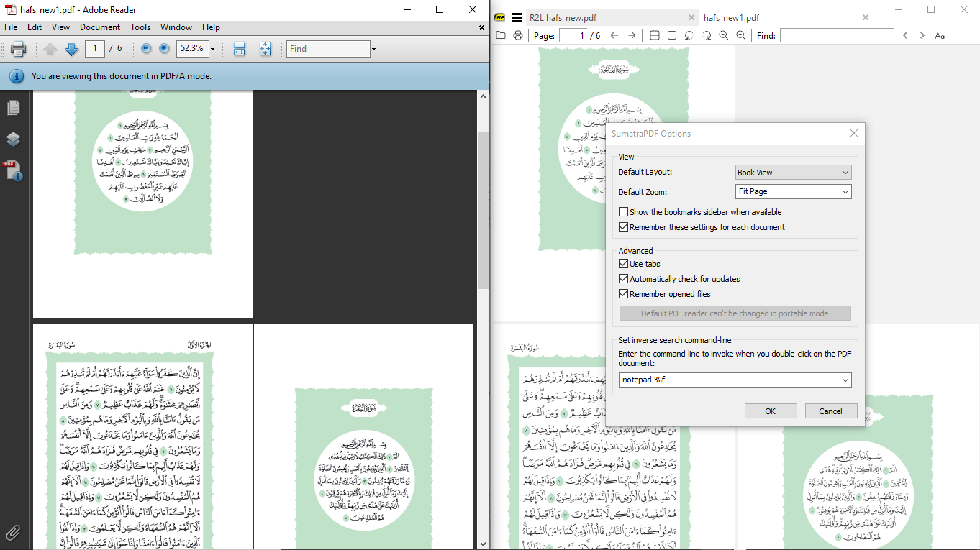The width and height of the screenshot is (980, 550).
Task: Uncheck Remember these settings for each document
Action: pyautogui.click(x=624, y=227)
